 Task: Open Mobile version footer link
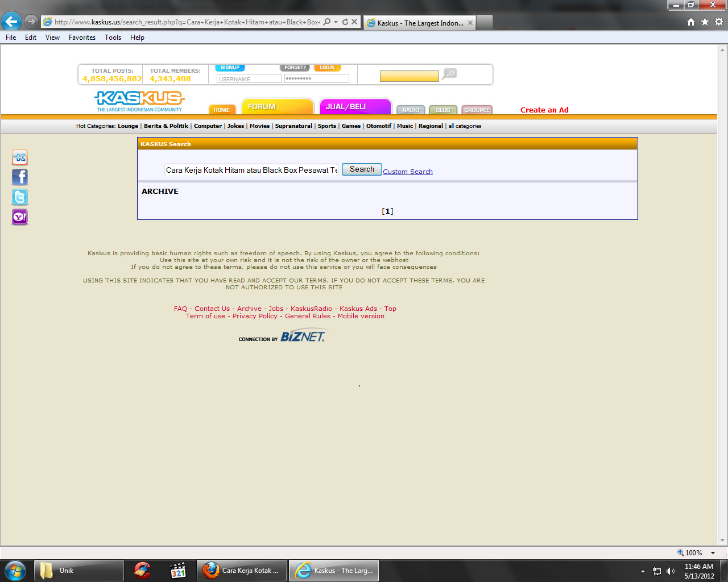(361, 317)
